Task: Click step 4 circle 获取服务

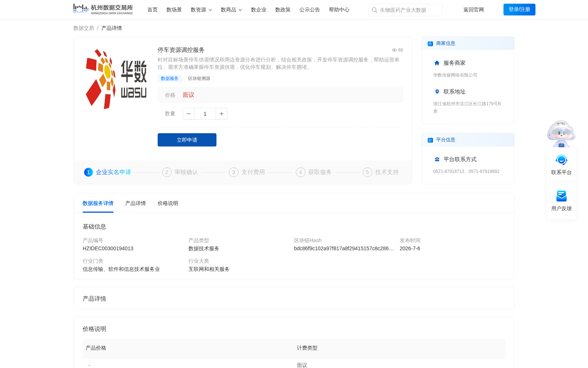Action: click(301, 172)
